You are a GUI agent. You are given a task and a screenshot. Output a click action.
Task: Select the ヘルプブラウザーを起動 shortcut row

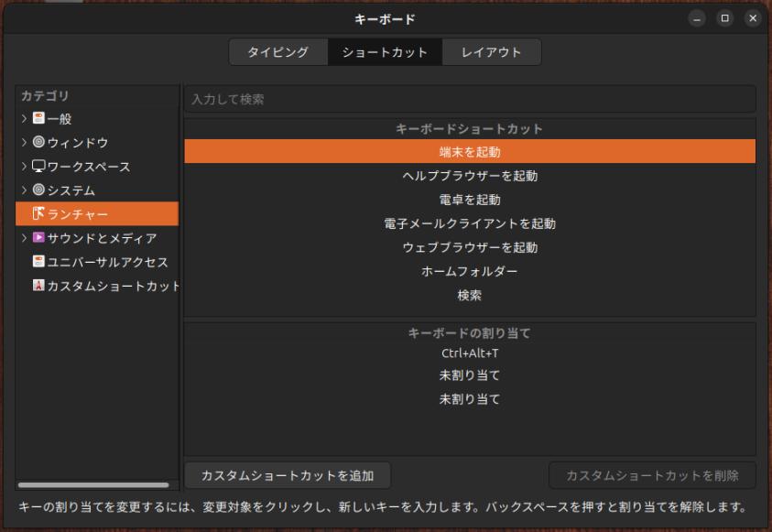pos(470,176)
